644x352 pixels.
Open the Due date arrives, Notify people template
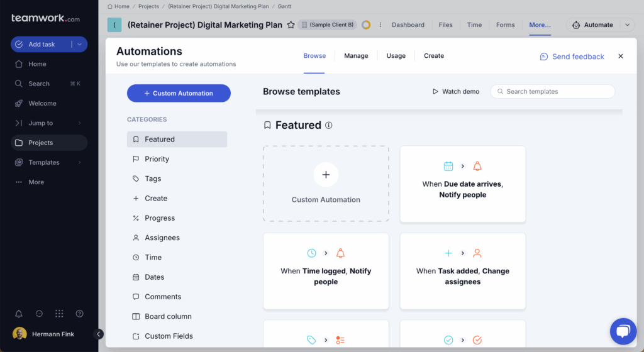(462, 184)
